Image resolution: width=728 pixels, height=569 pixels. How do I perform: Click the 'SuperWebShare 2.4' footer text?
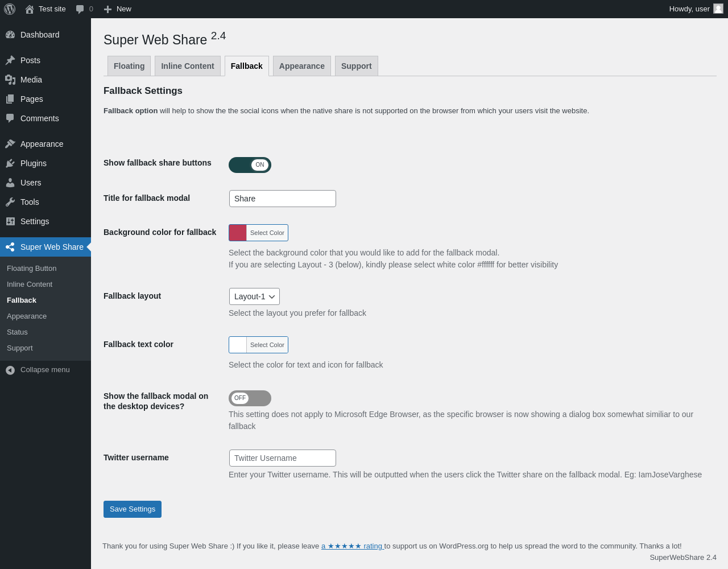(x=683, y=558)
